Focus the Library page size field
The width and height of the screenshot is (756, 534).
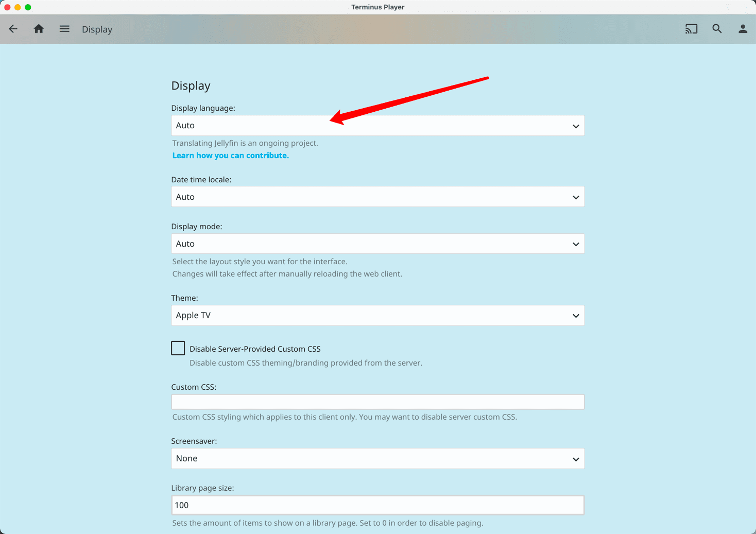[377, 505]
